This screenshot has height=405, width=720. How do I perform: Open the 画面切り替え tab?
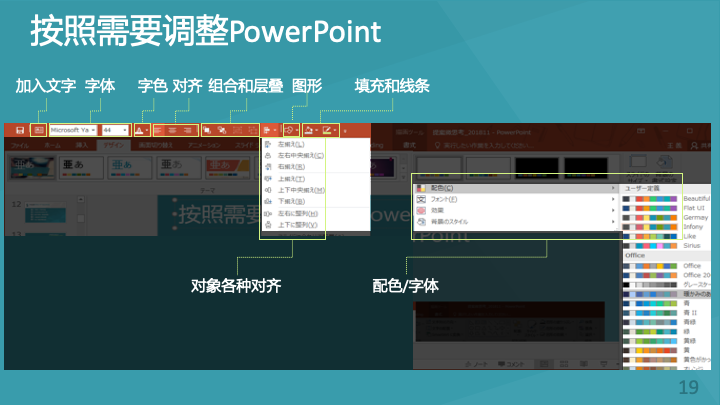pyautogui.click(x=156, y=146)
